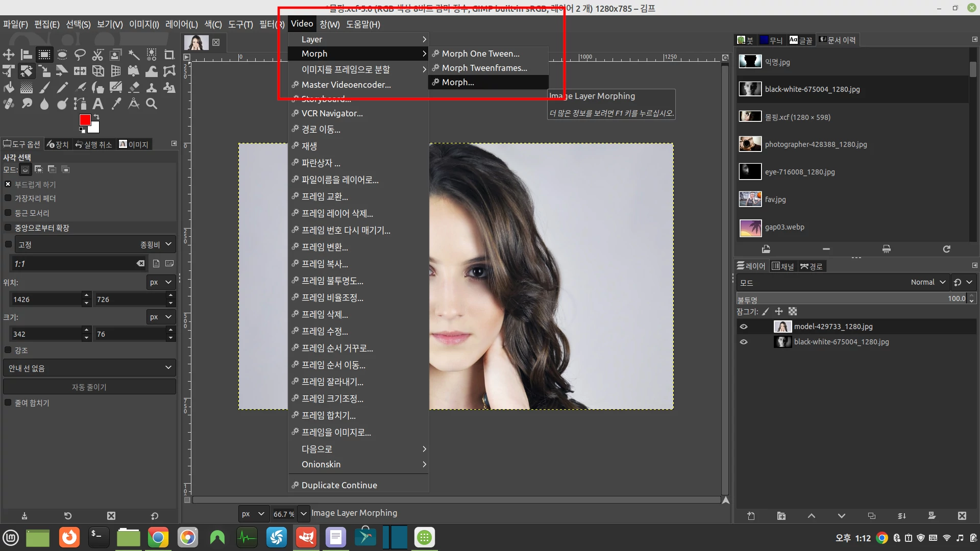Image resolution: width=980 pixels, height=551 pixels.
Task: Open the 파일(F) menu
Action: tap(15, 24)
